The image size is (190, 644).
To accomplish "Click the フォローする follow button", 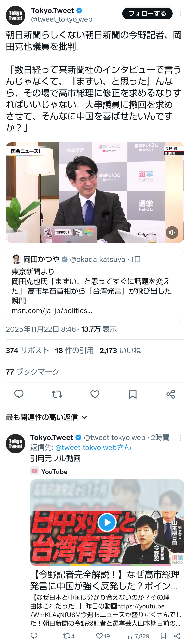I will coord(147,14).
